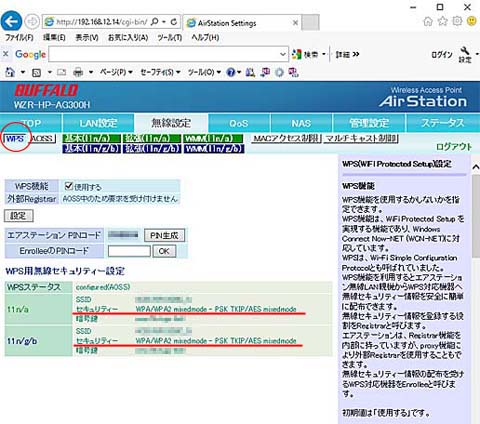This screenshot has height=424, width=480.
Task: Click the page refresh icon
Action: click(x=174, y=22)
